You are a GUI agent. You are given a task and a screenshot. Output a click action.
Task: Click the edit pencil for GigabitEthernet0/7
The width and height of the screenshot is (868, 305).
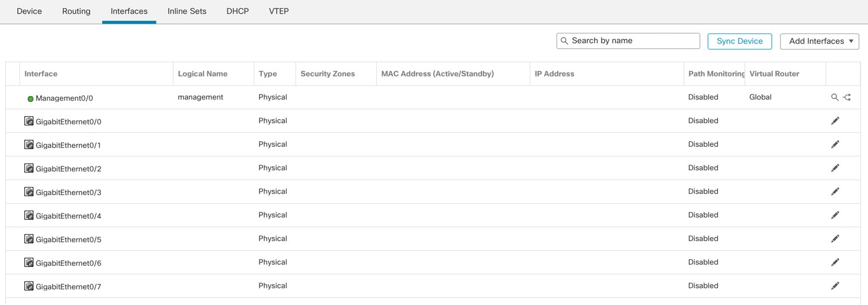point(835,286)
